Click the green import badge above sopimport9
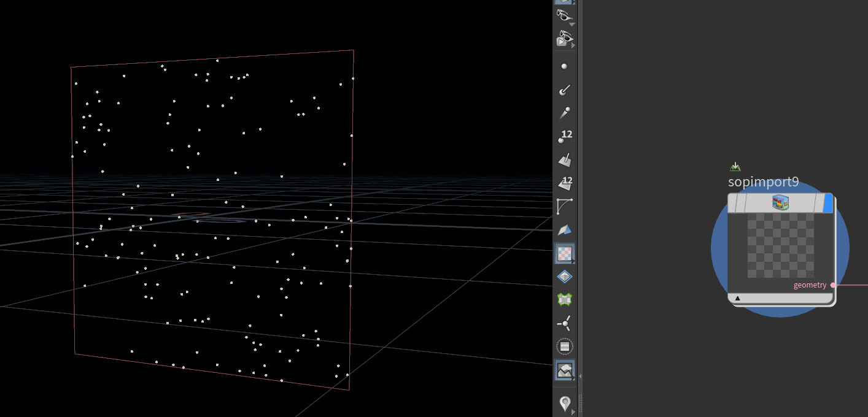 [735, 167]
